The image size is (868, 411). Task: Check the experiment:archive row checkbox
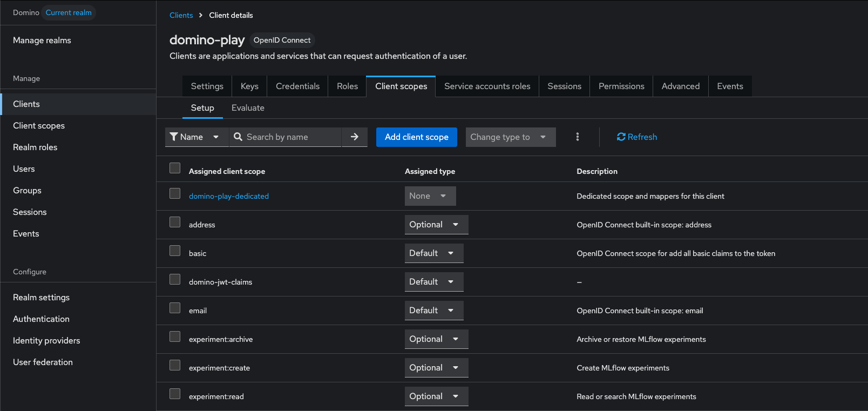(175, 336)
